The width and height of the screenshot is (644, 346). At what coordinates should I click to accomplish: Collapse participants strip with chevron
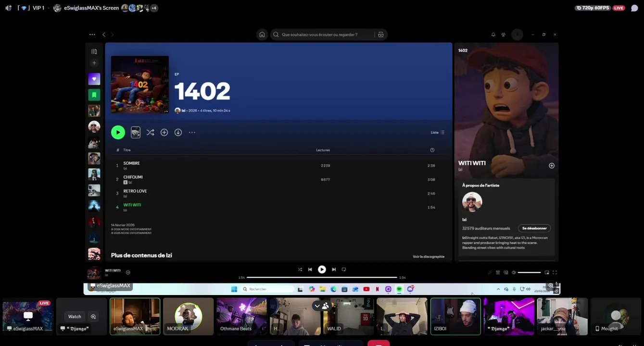[317, 306]
